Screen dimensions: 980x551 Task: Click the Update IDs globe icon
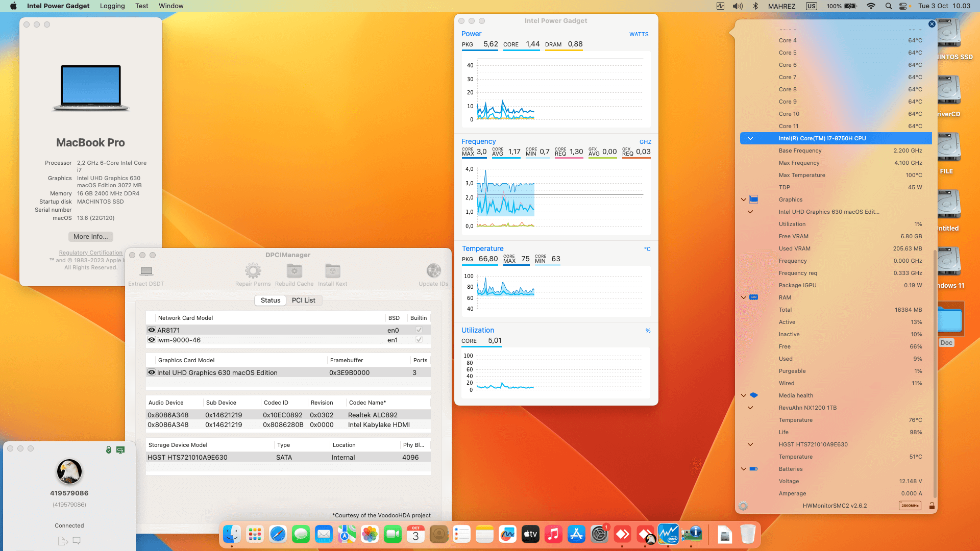(433, 271)
